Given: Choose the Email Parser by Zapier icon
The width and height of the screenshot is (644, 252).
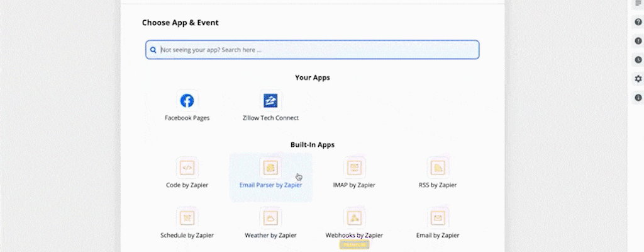Looking at the screenshot, I should (x=270, y=168).
